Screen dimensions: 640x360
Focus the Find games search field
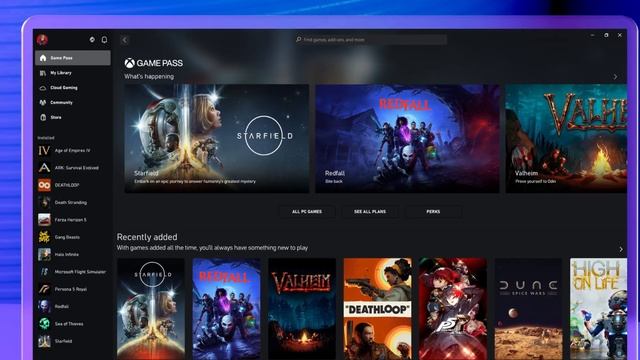tap(371, 40)
